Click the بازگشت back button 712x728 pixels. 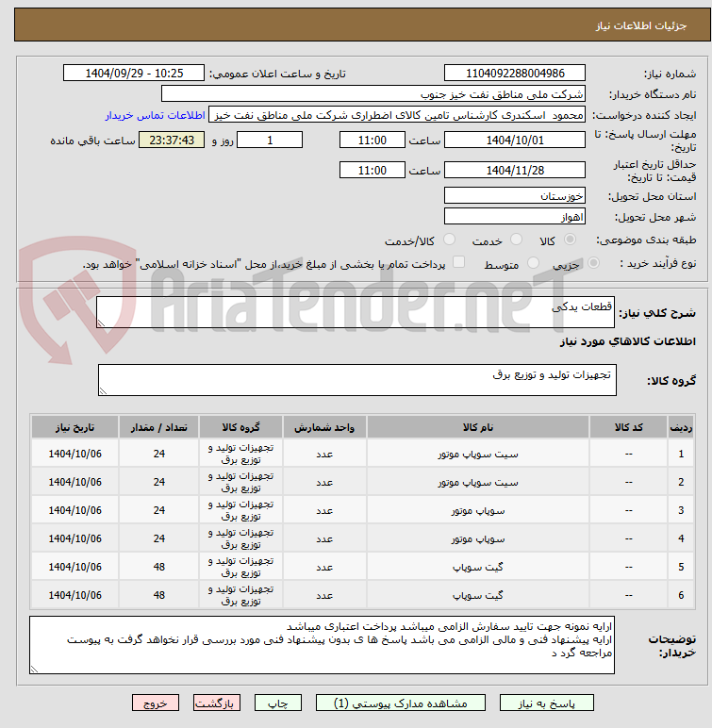pyautogui.click(x=217, y=703)
